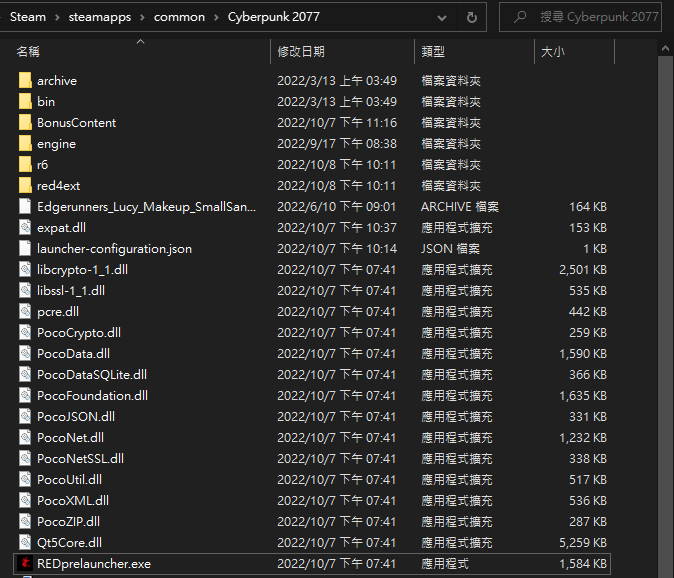This screenshot has width=674, height=578.
Task: Click the Cyberpunk 2077 breadcrumb segment
Action: click(x=274, y=17)
